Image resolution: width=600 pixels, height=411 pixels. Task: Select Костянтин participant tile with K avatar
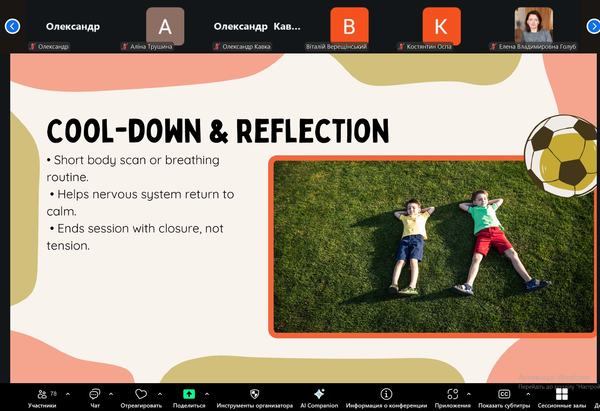[x=441, y=26]
